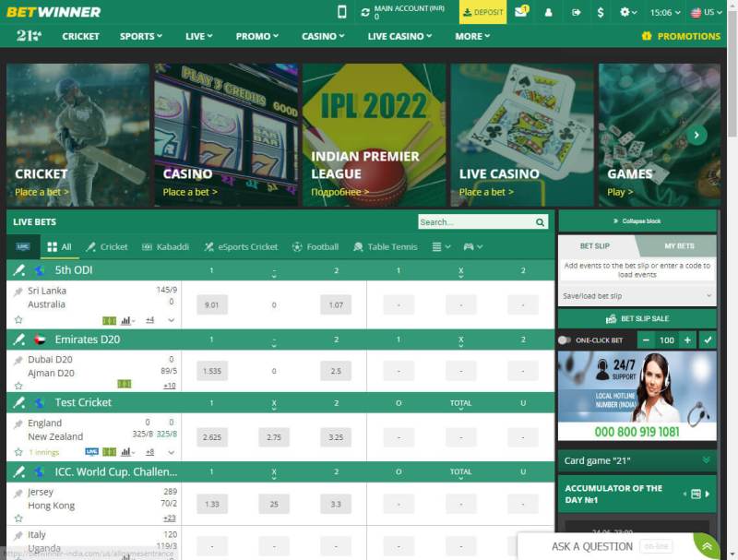
Task: Click the live bets search field
Action: tap(475, 222)
